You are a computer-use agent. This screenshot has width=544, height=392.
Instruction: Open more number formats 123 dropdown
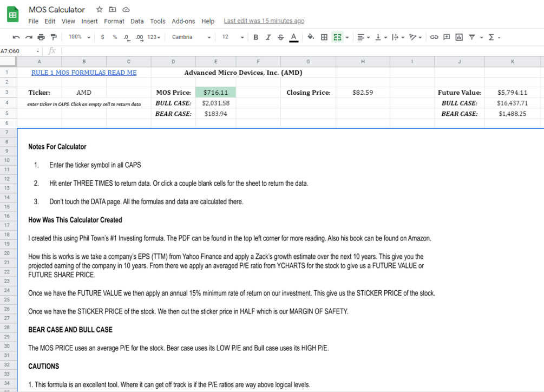click(x=154, y=37)
